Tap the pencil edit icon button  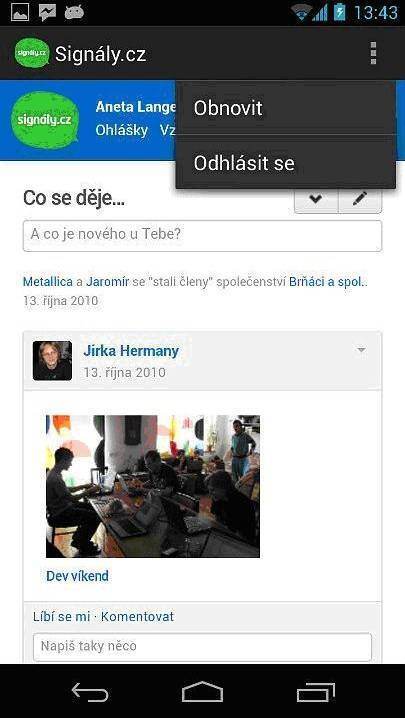360,199
